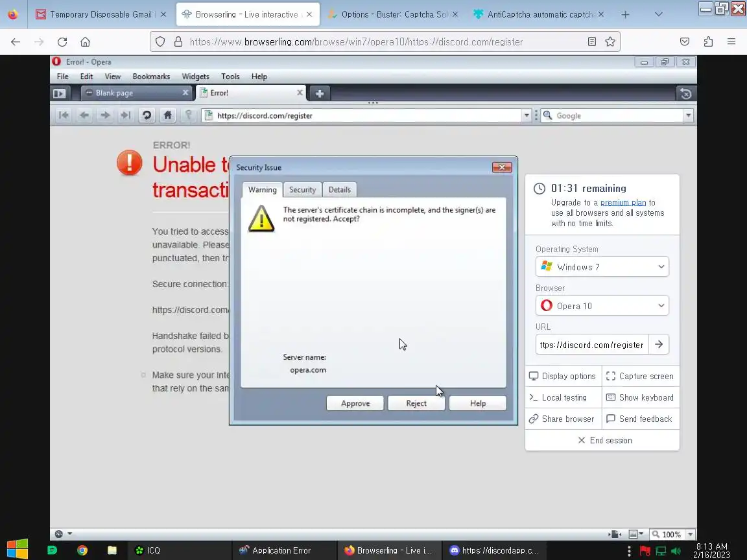Open the Opera Tools menu
This screenshot has height=560, width=747.
230,76
